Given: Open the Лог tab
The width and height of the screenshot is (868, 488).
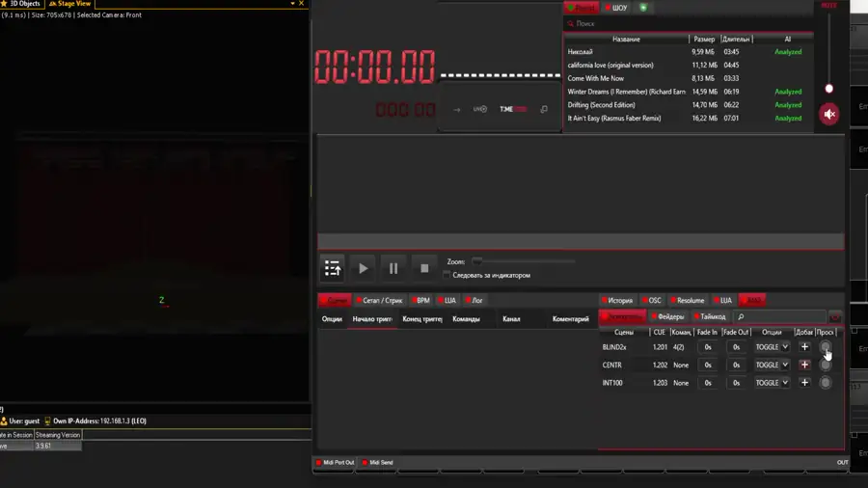Looking at the screenshot, I should pos(474,301).
